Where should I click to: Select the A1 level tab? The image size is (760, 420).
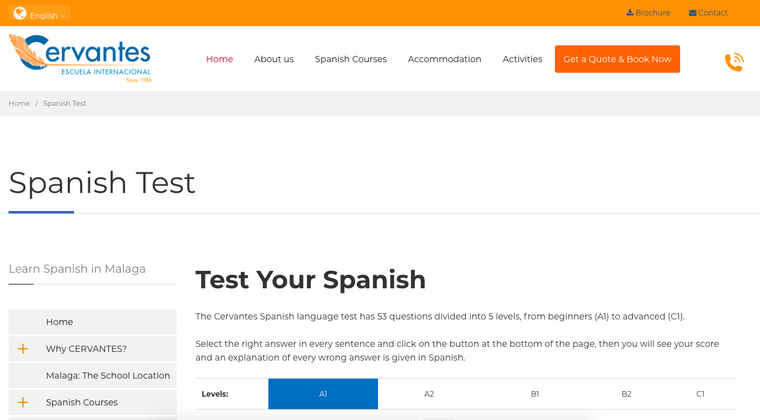(x=323, y=394)
